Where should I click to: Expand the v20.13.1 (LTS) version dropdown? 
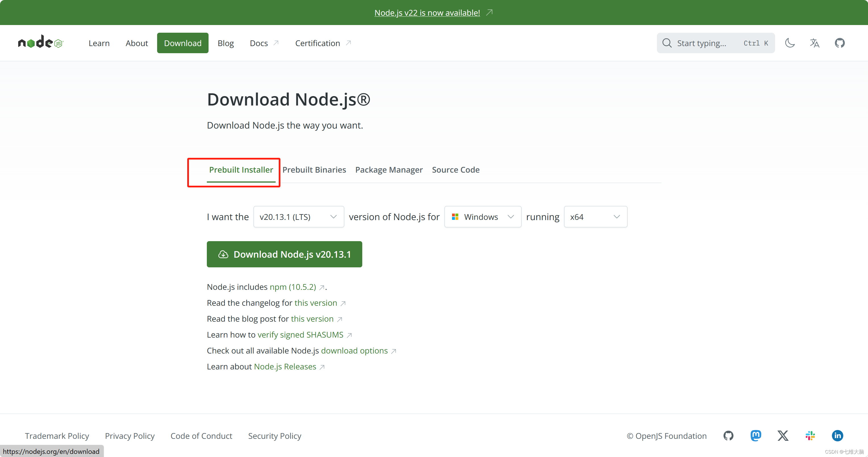point(299,216)
